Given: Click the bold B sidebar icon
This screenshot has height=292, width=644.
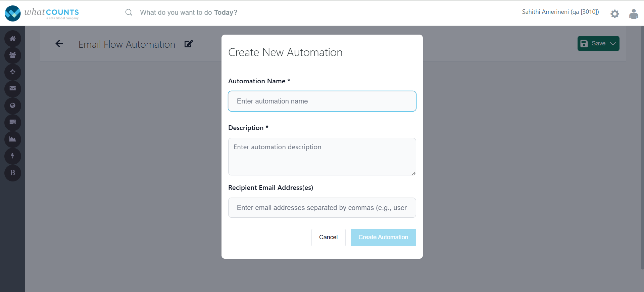Looking at the screenshot, I should [x=13, y=173].
